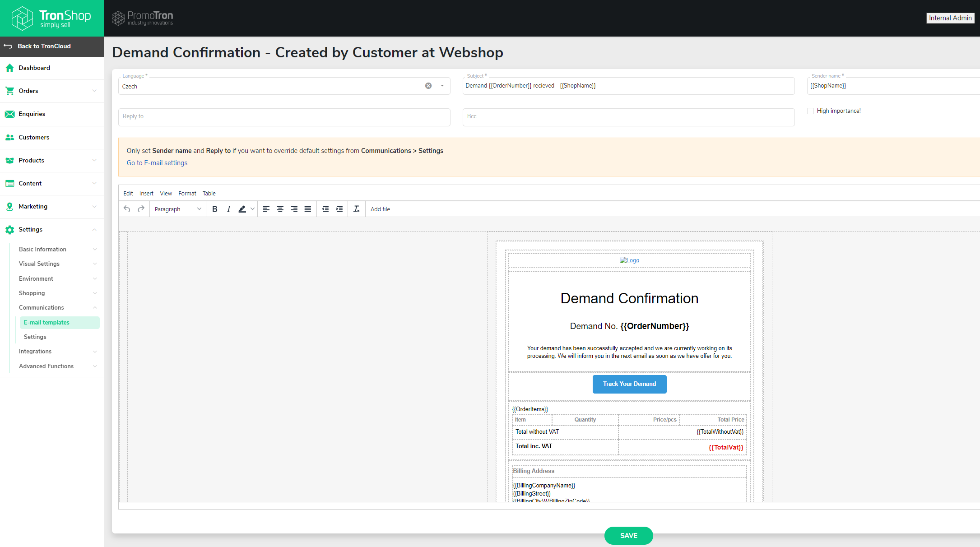Open the Table menu in editor

209,194
